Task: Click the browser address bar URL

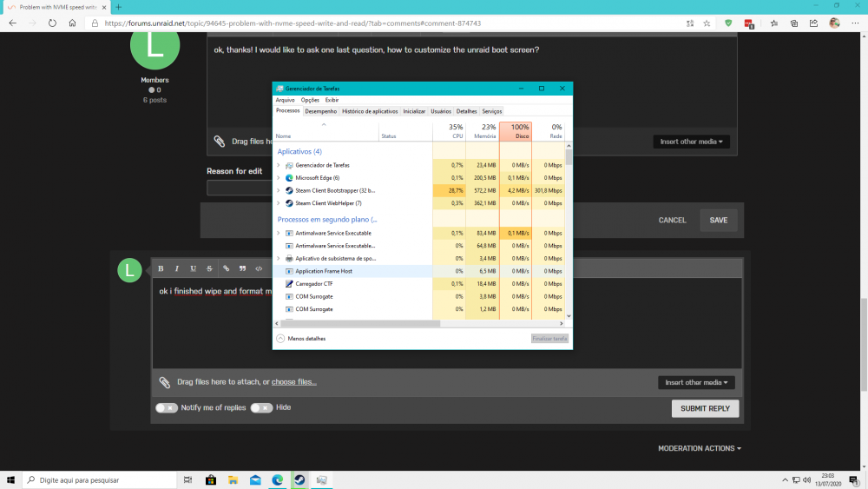Action: coord(293,23)
